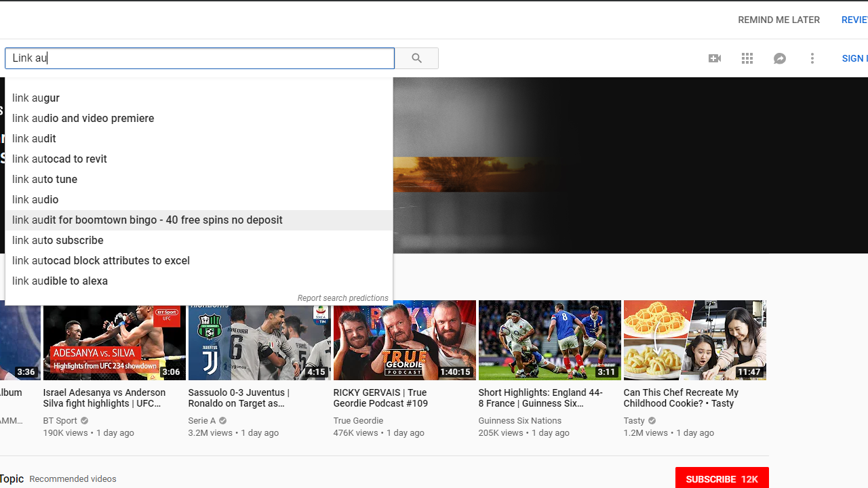This screenshot has height=488, width=868.
Task: Select suggestion 'link audible to alexa'
Action: [x=199, y=281]
